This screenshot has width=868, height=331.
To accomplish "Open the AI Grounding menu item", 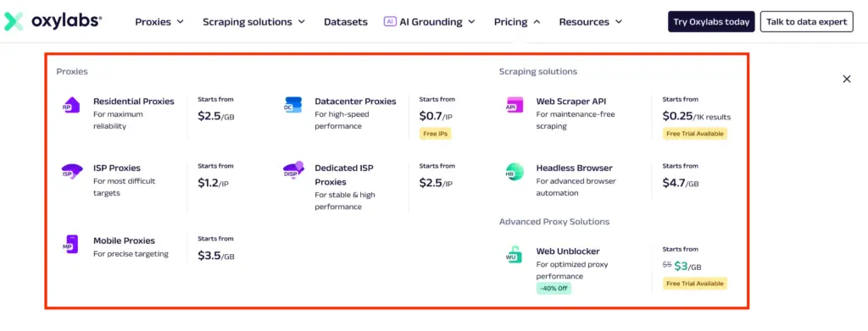I will click(x=431, y=22).
